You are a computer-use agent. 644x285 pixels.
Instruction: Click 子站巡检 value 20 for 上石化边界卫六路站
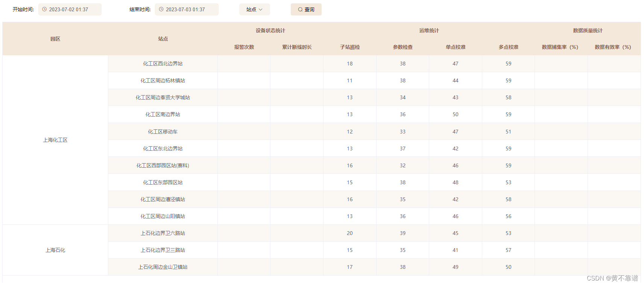(350, 233)
